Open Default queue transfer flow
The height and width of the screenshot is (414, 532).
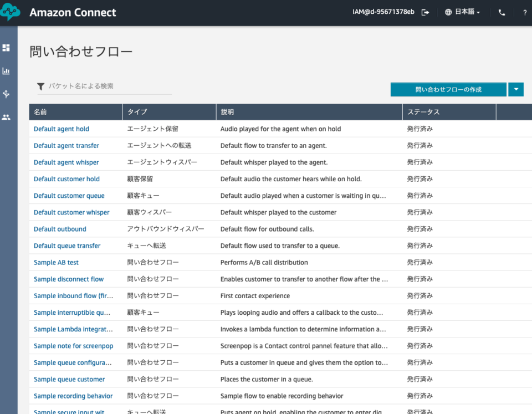[67, 246]
